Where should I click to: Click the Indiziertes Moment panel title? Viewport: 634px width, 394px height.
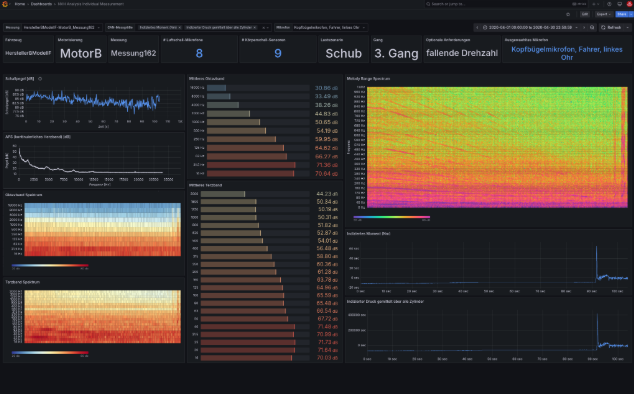(368, 234)
